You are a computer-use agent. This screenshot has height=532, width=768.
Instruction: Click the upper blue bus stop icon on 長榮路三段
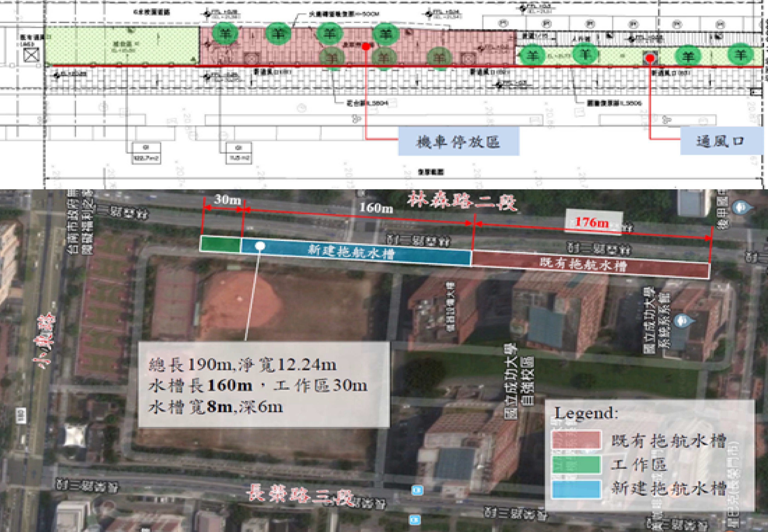(417, 490)
